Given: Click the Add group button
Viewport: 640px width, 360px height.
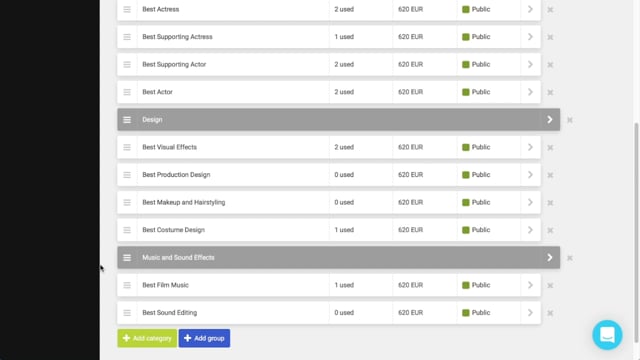Looking at the screenshot, I should [x=204, y=338].
